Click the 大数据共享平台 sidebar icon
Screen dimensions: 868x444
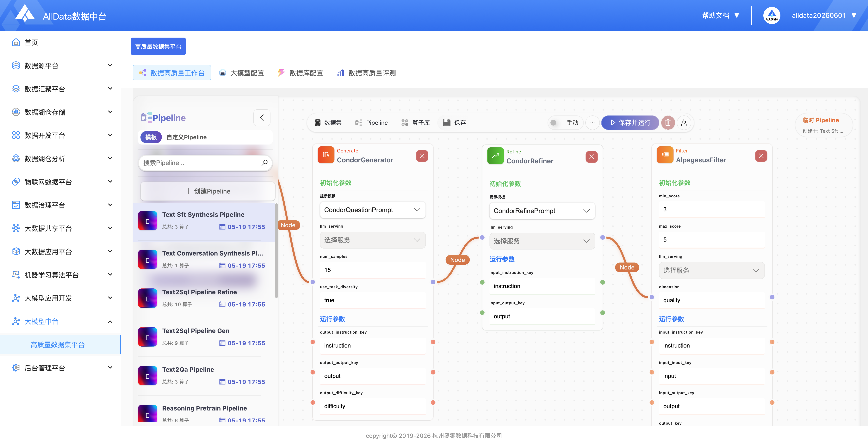click(16, 228)
